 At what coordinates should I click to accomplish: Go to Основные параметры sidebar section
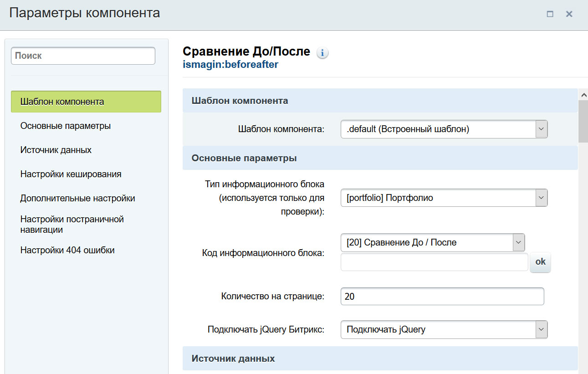66,126
